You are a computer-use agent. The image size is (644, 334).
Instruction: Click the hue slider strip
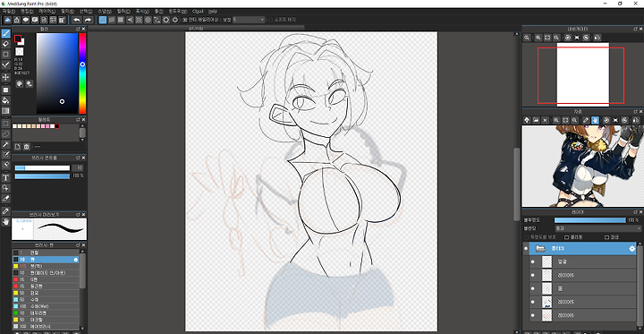coord(82,73)
